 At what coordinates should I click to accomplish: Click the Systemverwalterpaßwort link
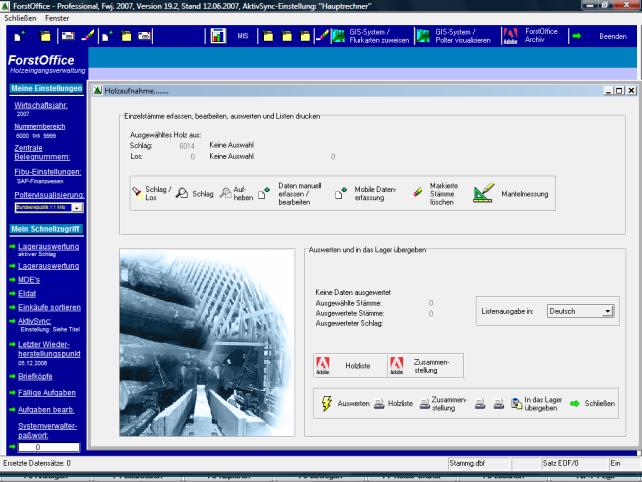click(x=47, y=430)
